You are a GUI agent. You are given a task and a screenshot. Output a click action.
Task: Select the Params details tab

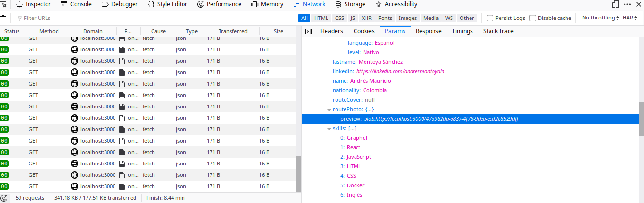point(395,31)
